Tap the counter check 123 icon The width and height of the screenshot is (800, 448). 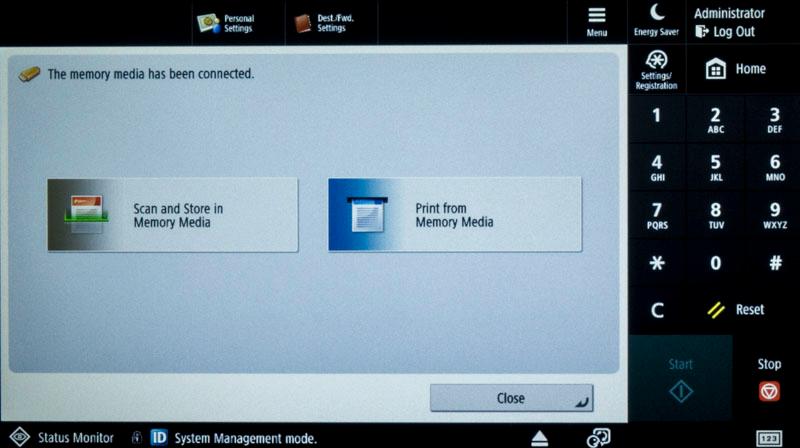769,438
